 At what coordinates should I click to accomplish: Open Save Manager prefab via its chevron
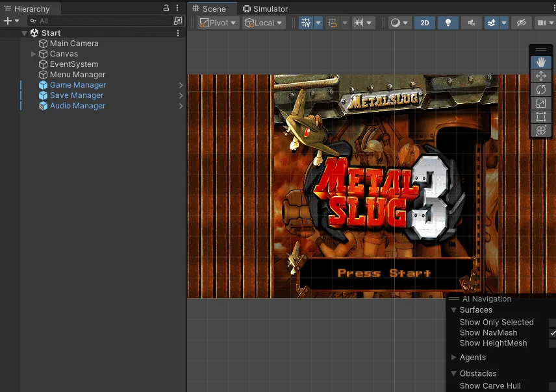pos(181,95)
